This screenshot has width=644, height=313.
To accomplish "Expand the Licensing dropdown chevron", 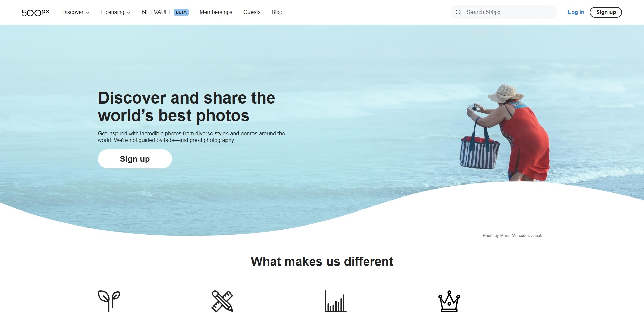I will pos(128,13).
